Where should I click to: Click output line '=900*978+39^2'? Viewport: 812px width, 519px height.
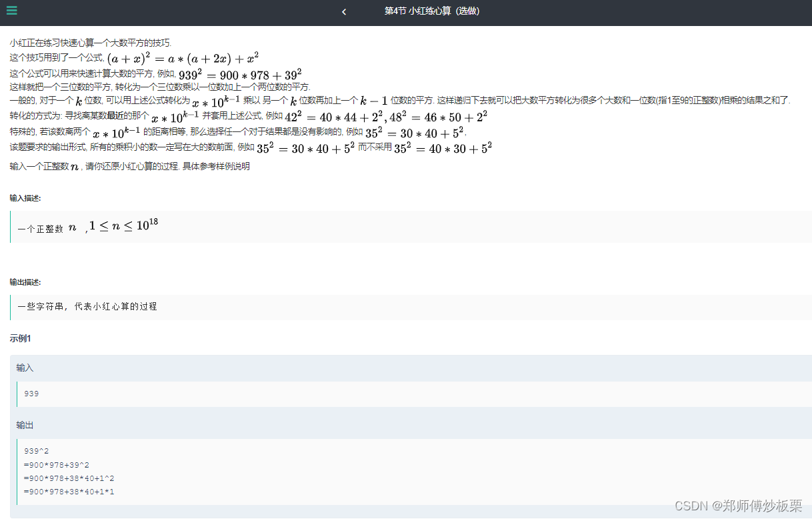pyautogui.click(x=57, y=465)
